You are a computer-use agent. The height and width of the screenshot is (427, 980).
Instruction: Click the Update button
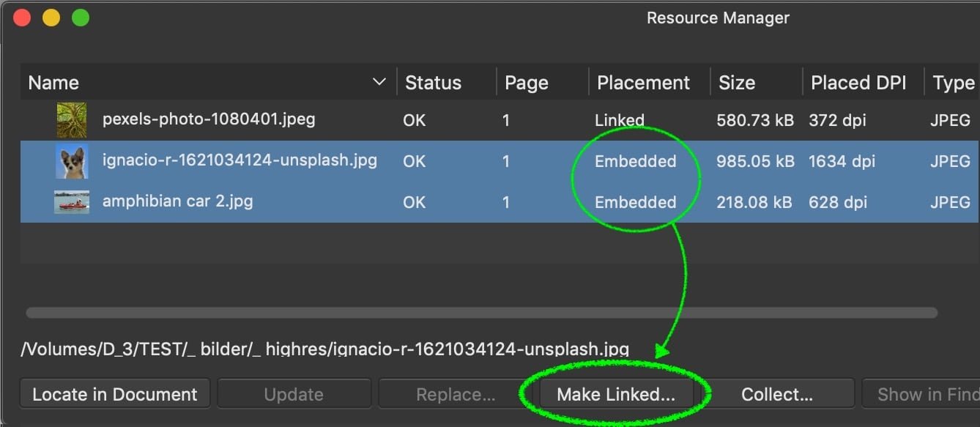coord(294,393)
